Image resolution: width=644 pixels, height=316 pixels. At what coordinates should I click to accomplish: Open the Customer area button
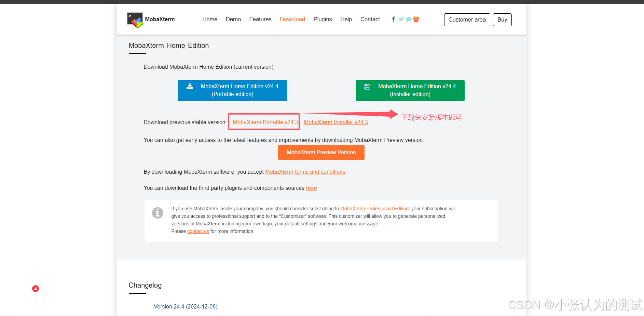[467, 19]
